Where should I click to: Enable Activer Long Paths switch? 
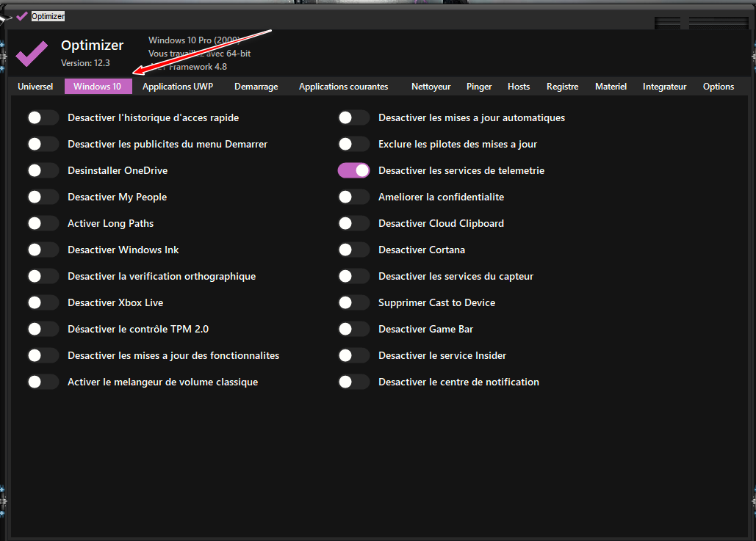click(x=43, y=223)
